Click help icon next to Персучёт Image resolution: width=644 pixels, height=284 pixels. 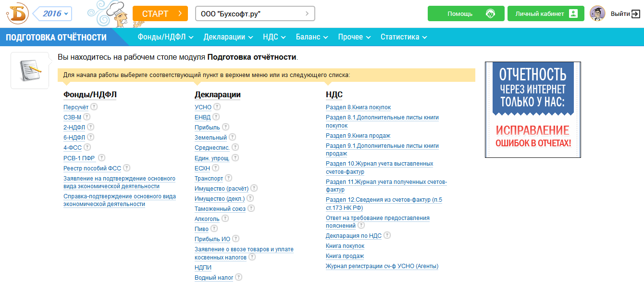click(x=94, y=107)
